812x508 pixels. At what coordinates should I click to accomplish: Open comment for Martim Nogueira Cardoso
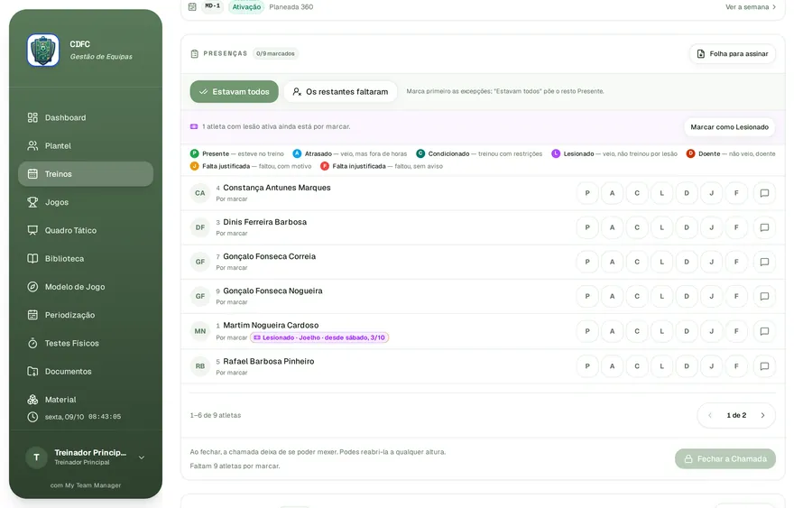click(x=764, y=331)
